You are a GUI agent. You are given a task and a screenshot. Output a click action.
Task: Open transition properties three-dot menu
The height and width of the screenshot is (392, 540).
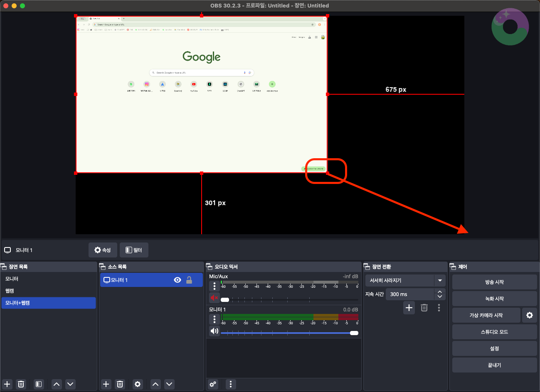pos(439,308)
